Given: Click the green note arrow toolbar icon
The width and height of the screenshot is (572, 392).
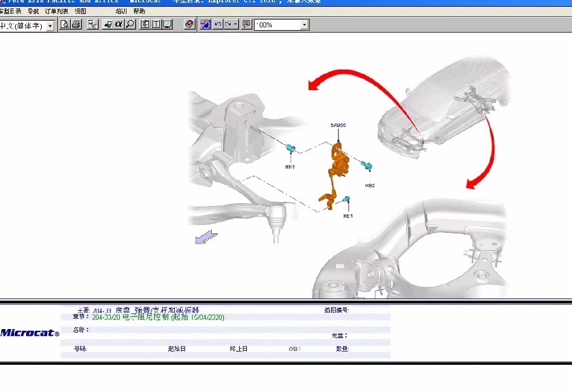Looking at the screenshot, I should click(x=108, y=25).
